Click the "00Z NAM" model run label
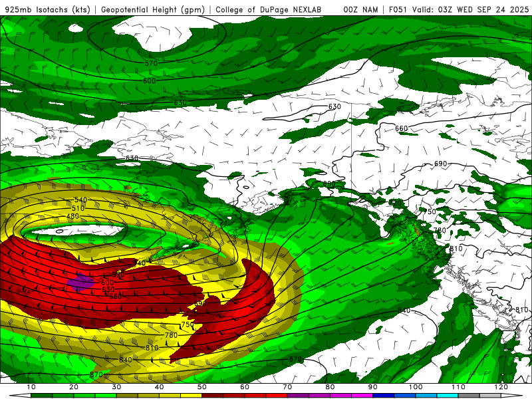 pos(360,10)
